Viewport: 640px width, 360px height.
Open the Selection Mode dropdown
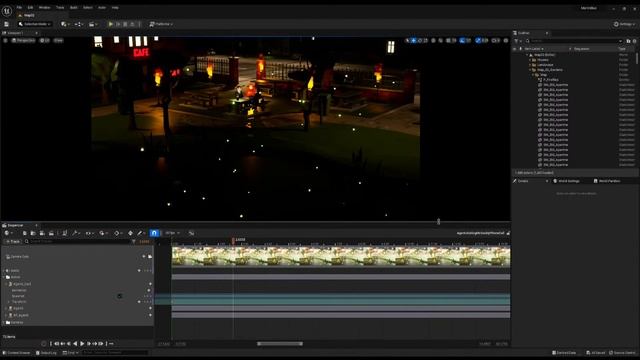click(x=35, y=24)
